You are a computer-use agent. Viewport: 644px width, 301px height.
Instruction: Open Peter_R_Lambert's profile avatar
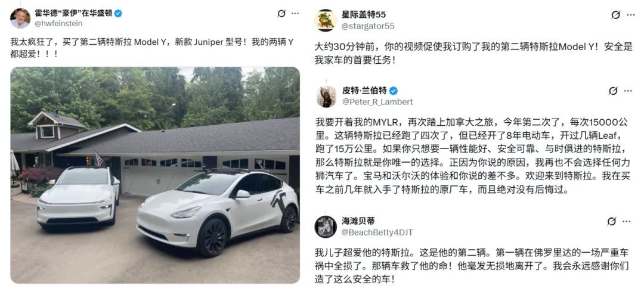[x=326, y=97]
